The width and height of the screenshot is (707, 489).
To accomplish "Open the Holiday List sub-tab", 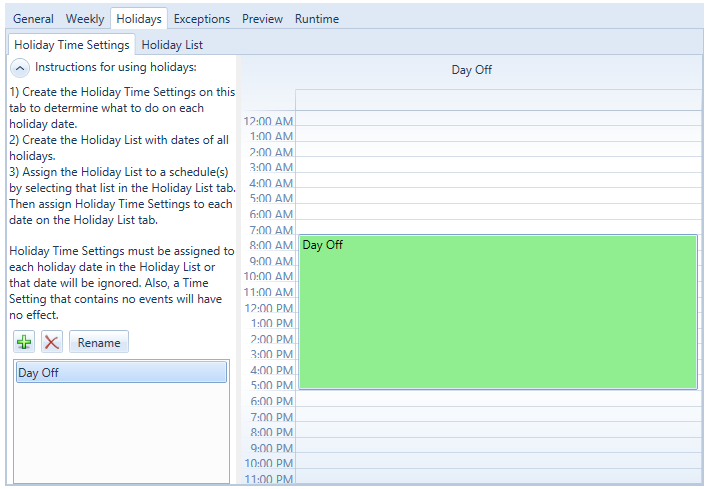I will click(172, 45).
